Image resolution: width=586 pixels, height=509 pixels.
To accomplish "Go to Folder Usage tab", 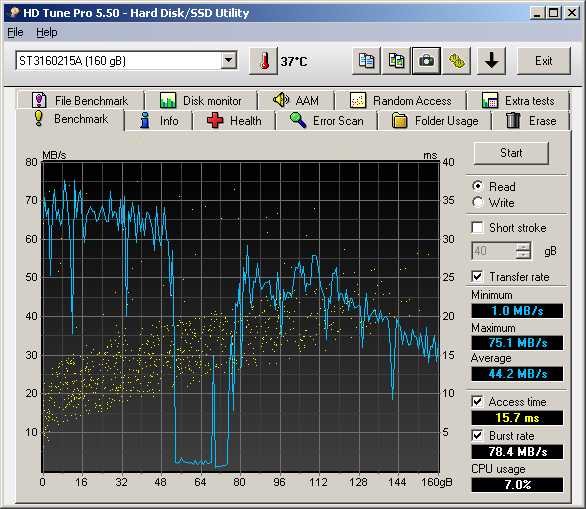I will tap(435, 121).
